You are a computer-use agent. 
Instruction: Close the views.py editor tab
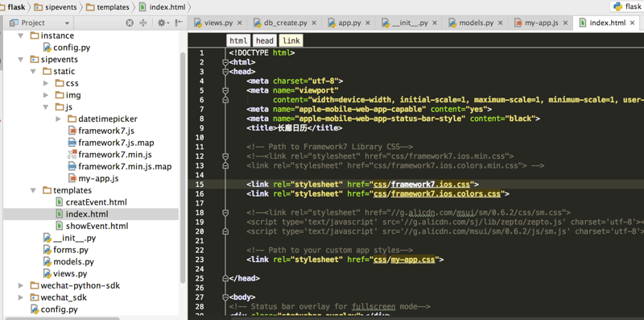(x=239, y=23)
